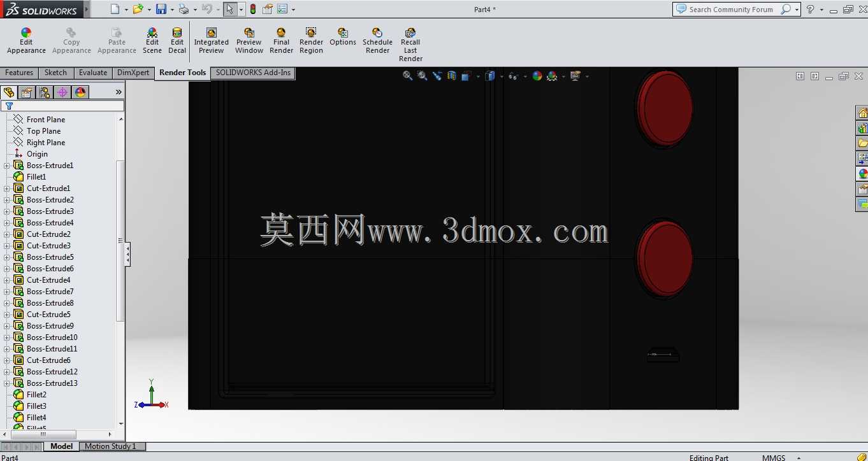868x461 pixels.
Task: Open render Options
Action: [x=343, y=38]
